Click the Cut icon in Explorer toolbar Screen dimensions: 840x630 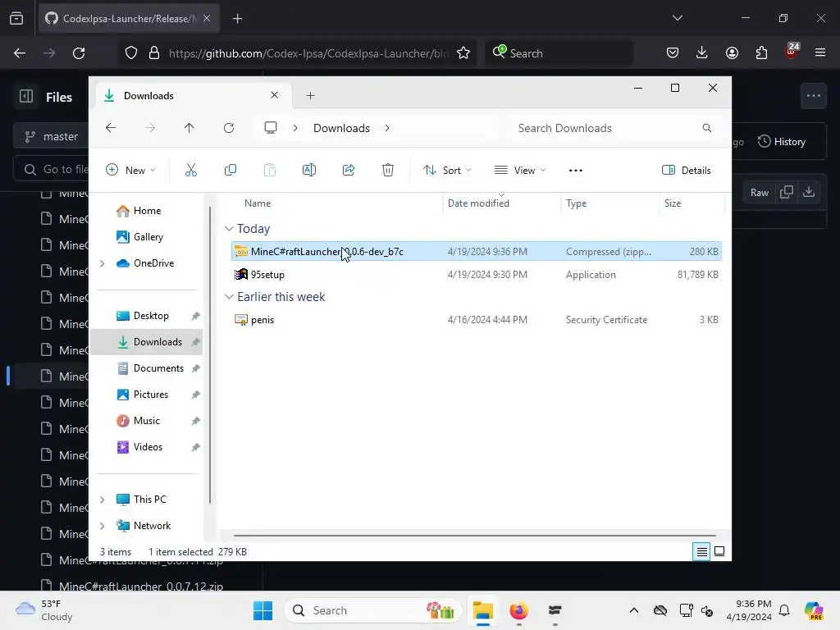(190, 171)
